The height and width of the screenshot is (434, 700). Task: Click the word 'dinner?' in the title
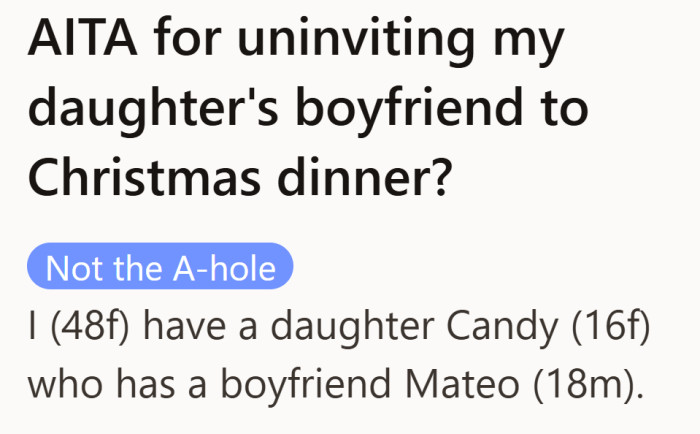click(362, 176)
